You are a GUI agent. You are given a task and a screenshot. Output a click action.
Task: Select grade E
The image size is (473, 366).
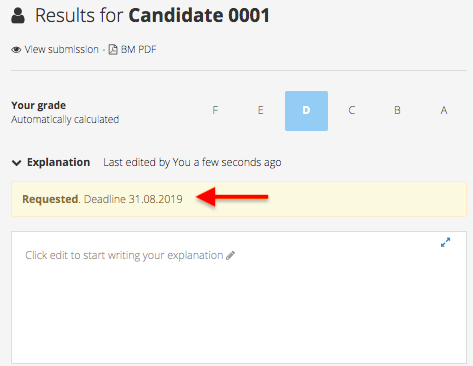pos(261,110)
